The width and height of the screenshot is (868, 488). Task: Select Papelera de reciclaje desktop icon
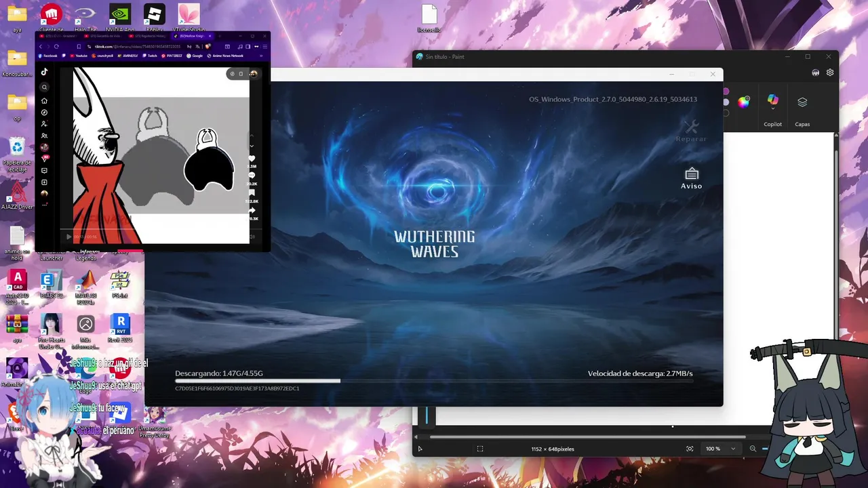pyautogui.click(x=17, y=155)
